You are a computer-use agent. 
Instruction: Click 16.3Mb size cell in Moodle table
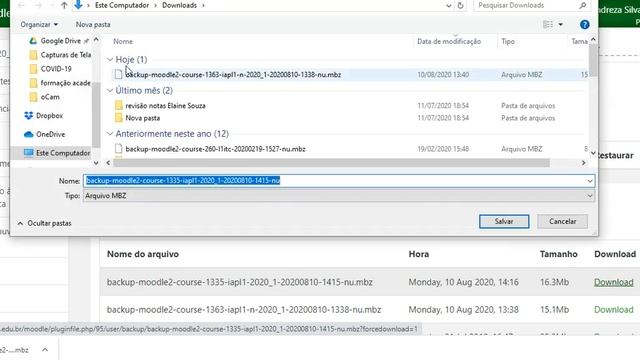point(554,282)
